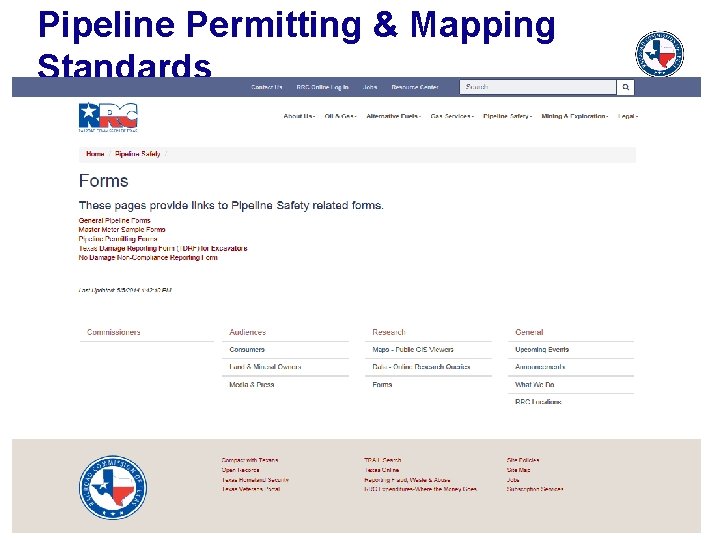
Task: Open Reporting Fraud, Waste & Abuse link
Action: click(x=407, y=480)
